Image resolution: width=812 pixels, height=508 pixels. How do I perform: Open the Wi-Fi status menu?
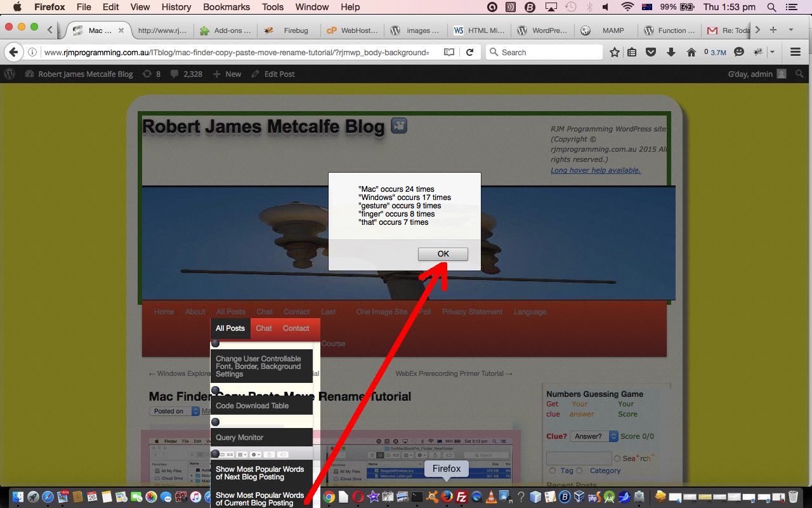coord(627,7)
